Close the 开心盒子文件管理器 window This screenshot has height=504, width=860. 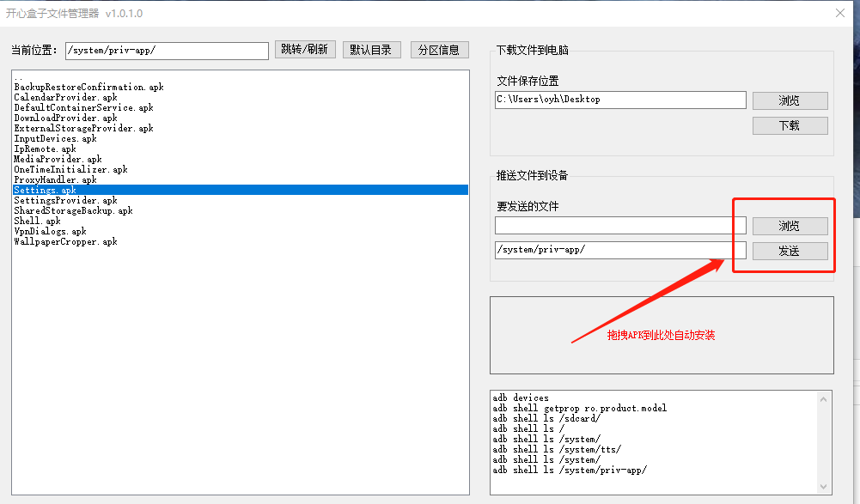pos(840,13)
